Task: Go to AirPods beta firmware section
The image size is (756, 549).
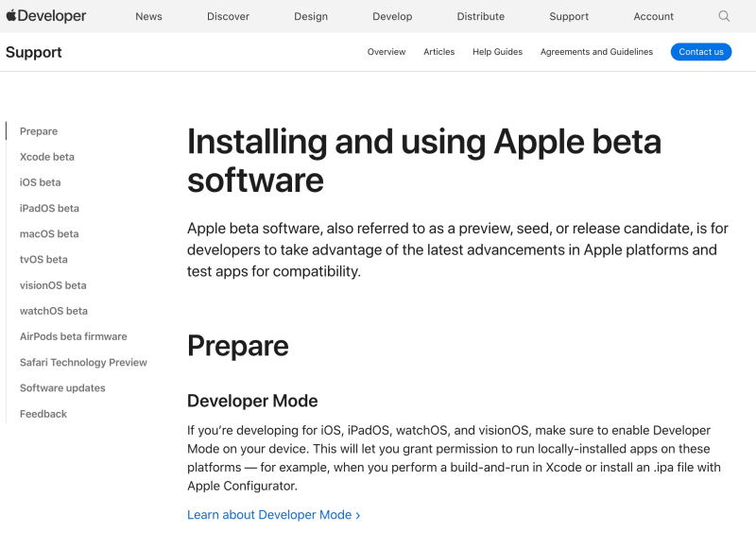Action: pos(74,336)
